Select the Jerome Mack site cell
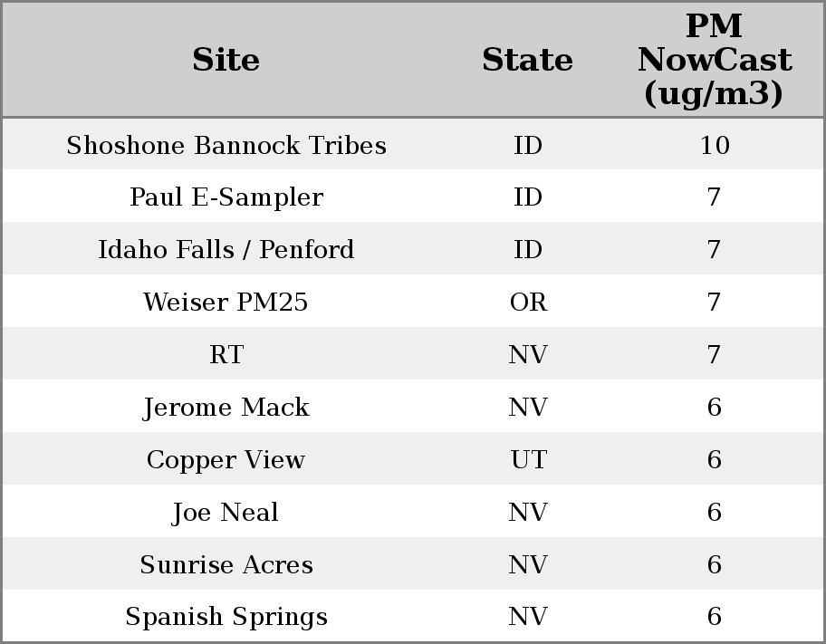This screenshot has width=826, height=644. [226, 408]
